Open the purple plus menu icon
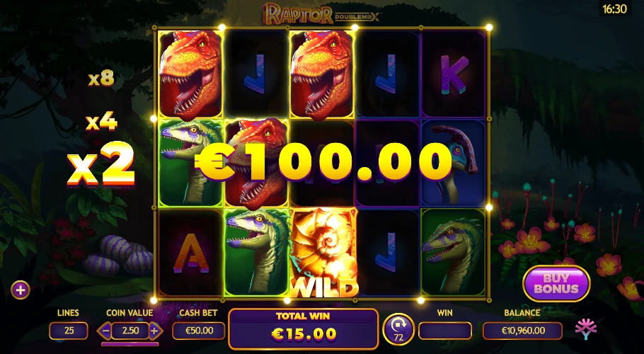The image size is (644, 354). 20,290
